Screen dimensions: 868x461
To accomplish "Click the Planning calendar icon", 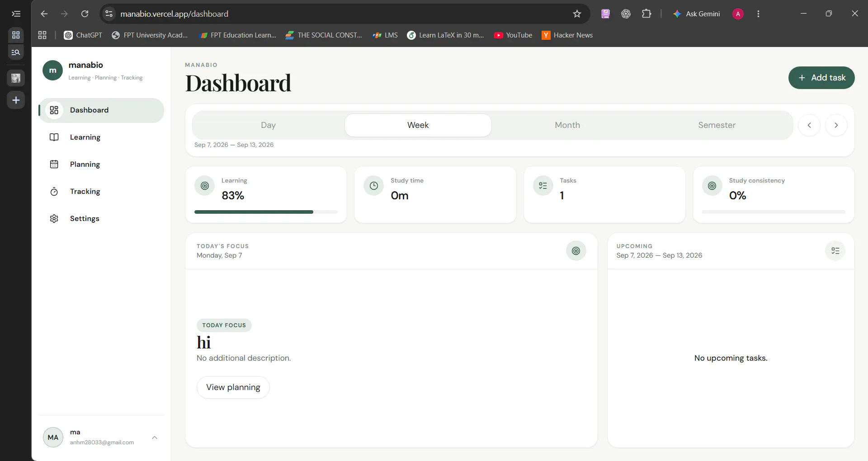I will coord(54,165).
